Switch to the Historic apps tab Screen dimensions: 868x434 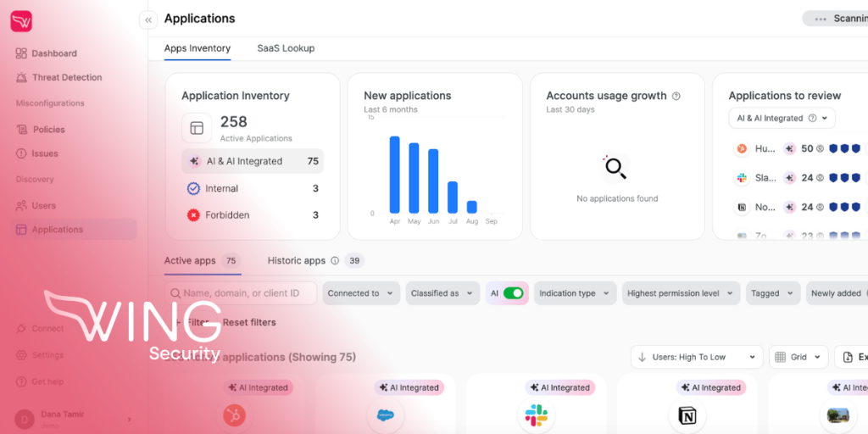(297, 260)
